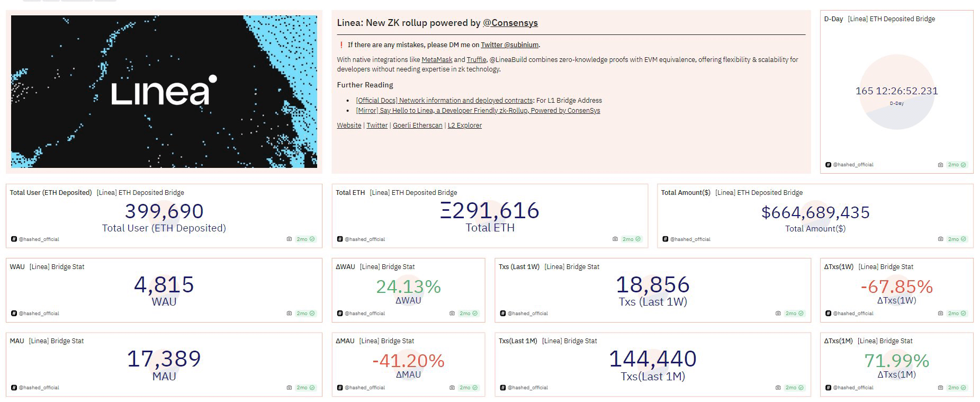Open @hashed_official on the D-Day card
The height and width of the screenshot is (402, 980).
(853, 165)
